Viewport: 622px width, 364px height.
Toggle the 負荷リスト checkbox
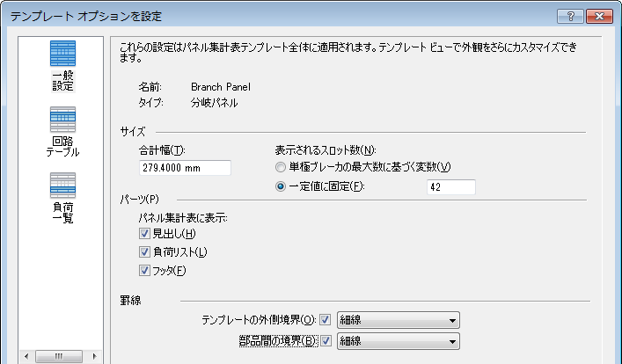pyautogui.click(x=145, y=252)
